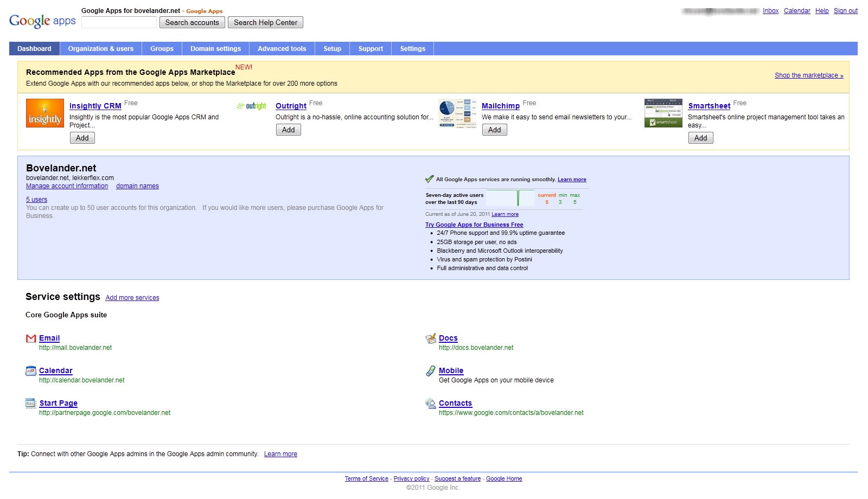Click the Smartsheet app thumbnail
Screen dimensions: 868x499
click(663, 113)
